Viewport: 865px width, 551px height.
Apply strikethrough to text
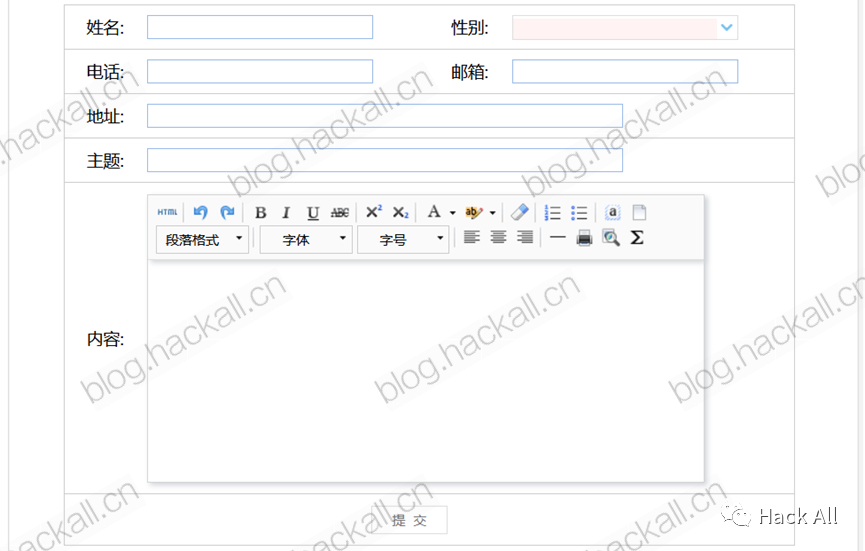(x=340, y=212)
